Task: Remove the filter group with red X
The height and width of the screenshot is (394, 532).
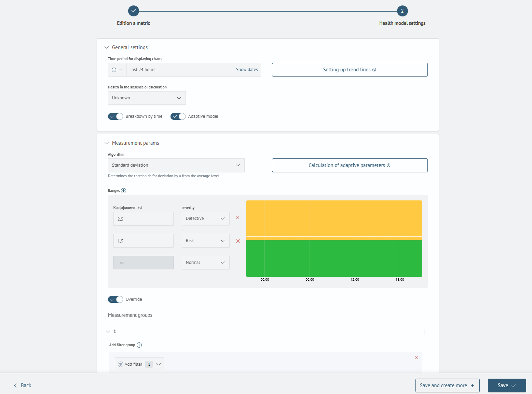Action: [417, 358]
